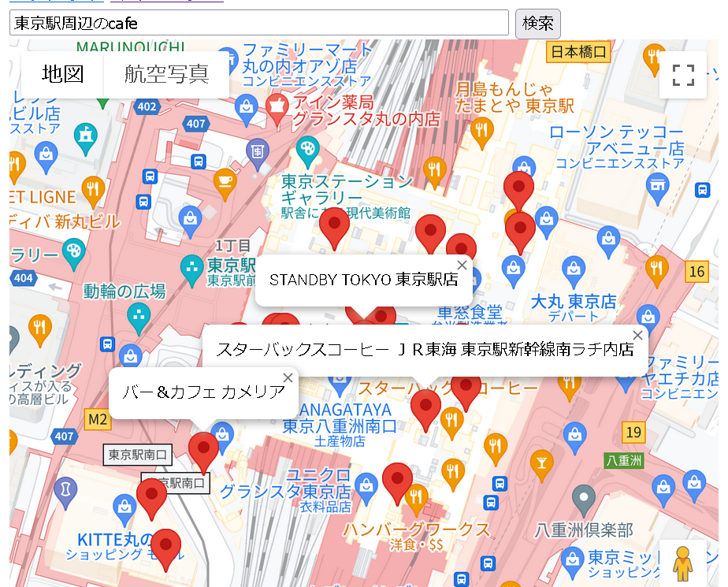Close the バー&カフェ カメリア info window

coord(288,378)
